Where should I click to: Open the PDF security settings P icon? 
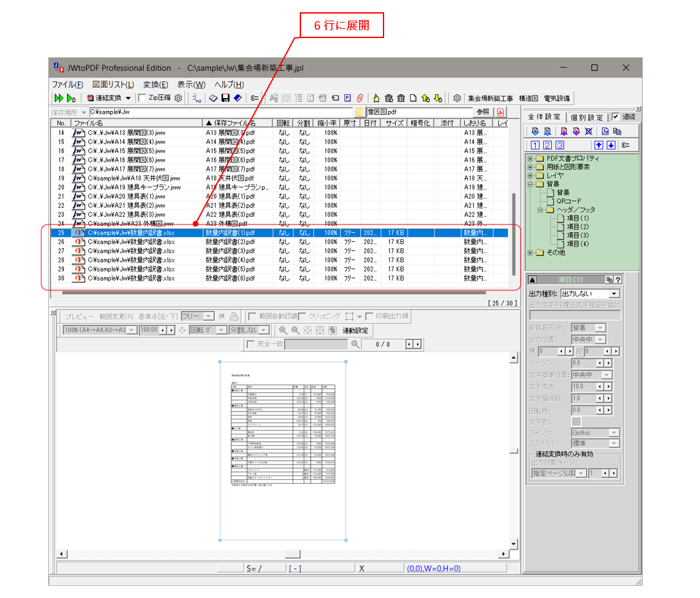pos(347,98)
